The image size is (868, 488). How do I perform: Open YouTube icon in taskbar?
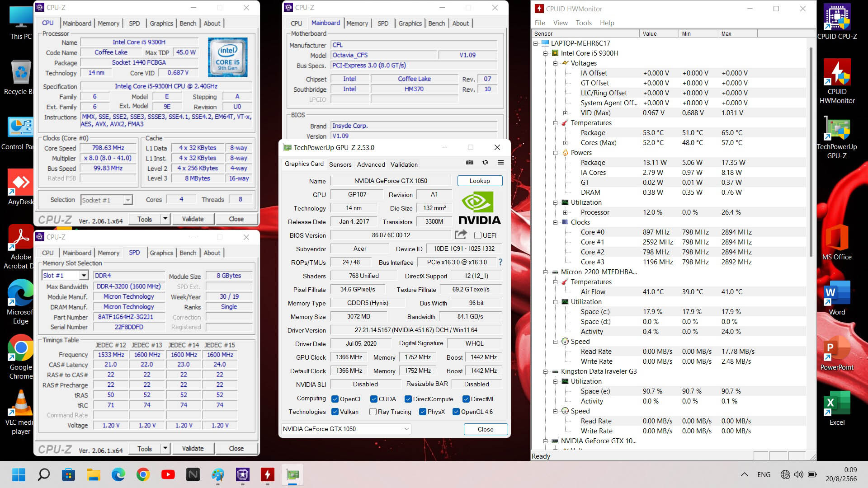coord(168,474)
